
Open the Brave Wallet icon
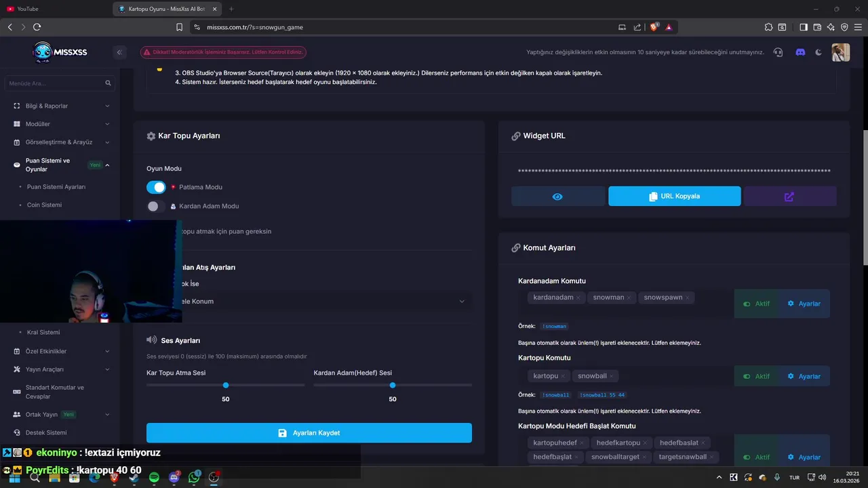[817, 27]
